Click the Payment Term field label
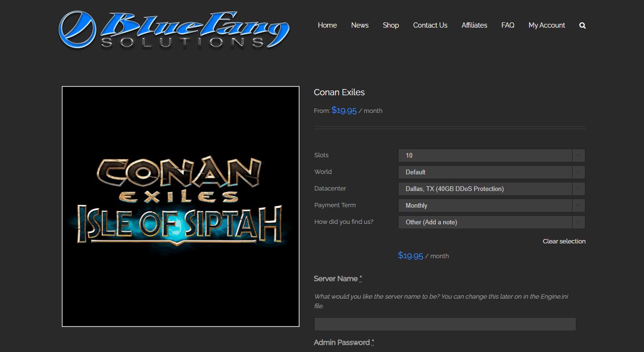Image resolution: width=644 pixels, height=352 pixels. click(x=335, y=205)
